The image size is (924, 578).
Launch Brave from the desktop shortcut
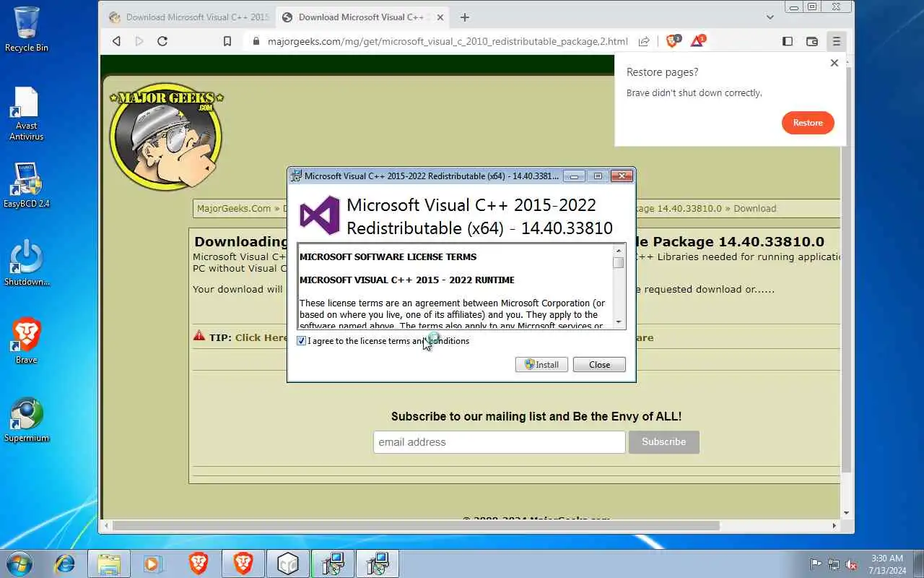pyautogui.click(x=27, y=340)
